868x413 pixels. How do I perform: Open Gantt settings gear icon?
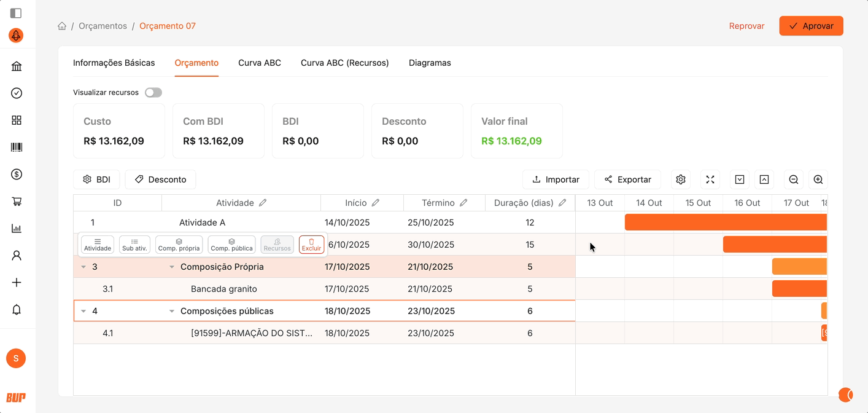click(681, 179)
